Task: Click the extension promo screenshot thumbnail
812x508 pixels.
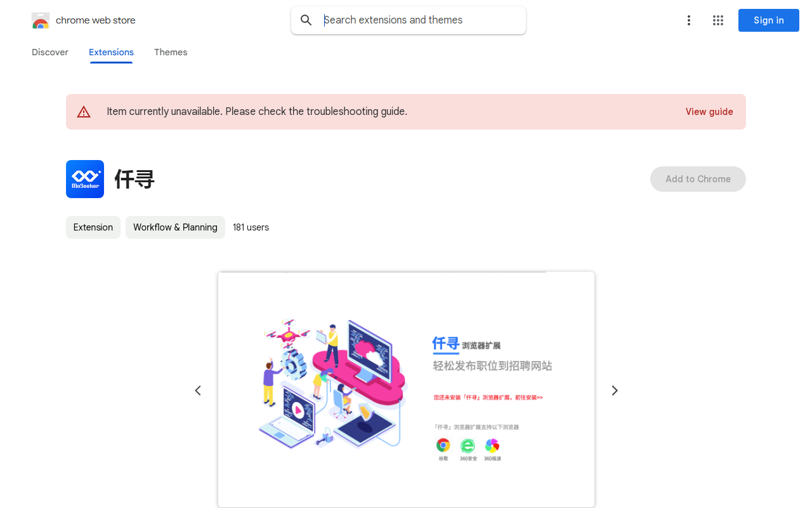Action: pos(406,390)
